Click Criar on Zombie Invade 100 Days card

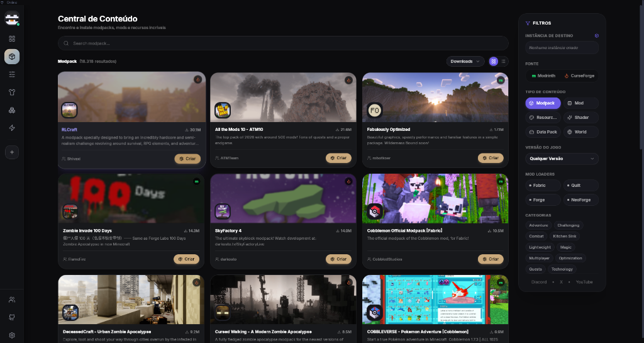click(x=186, y=259)
